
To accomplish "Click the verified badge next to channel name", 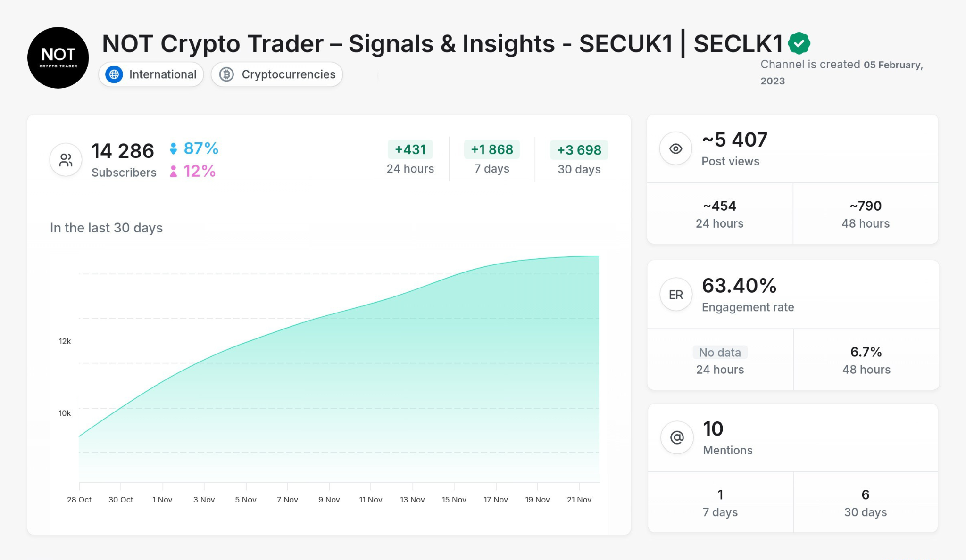I will (799, 43).
